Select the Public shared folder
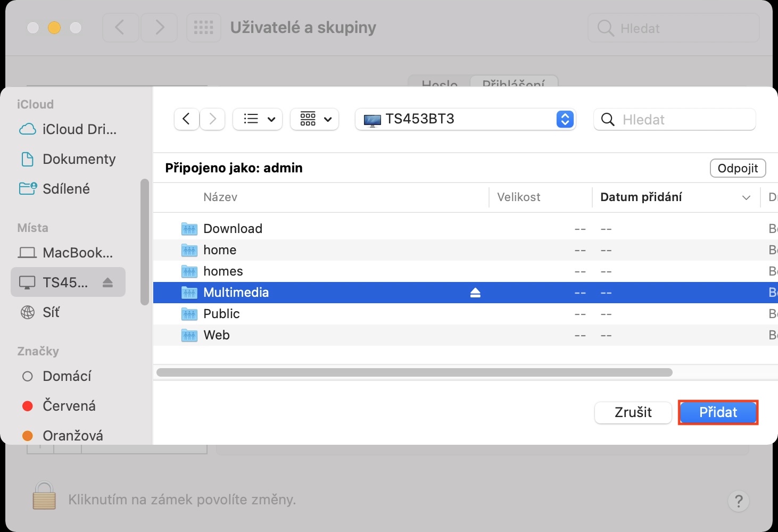Image resolution: width=778 pixels, height=532 pixels. [x=221, y=314]
